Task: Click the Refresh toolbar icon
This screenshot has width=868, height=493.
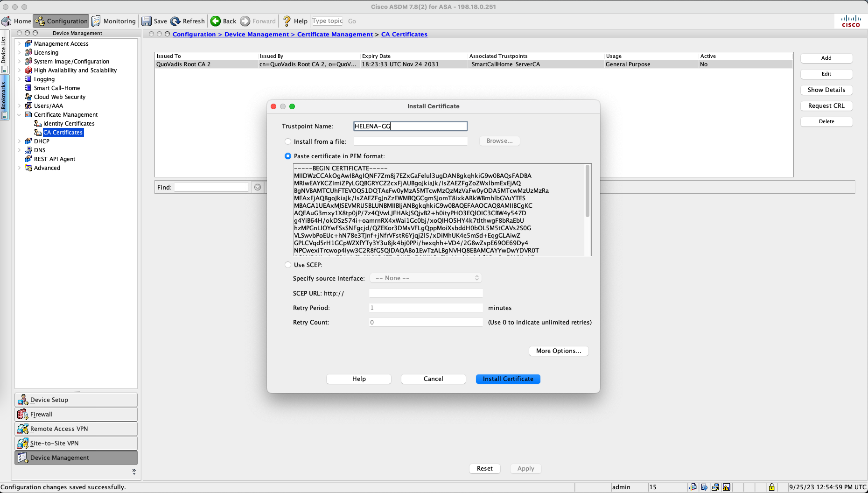Action: click(175, 21)
